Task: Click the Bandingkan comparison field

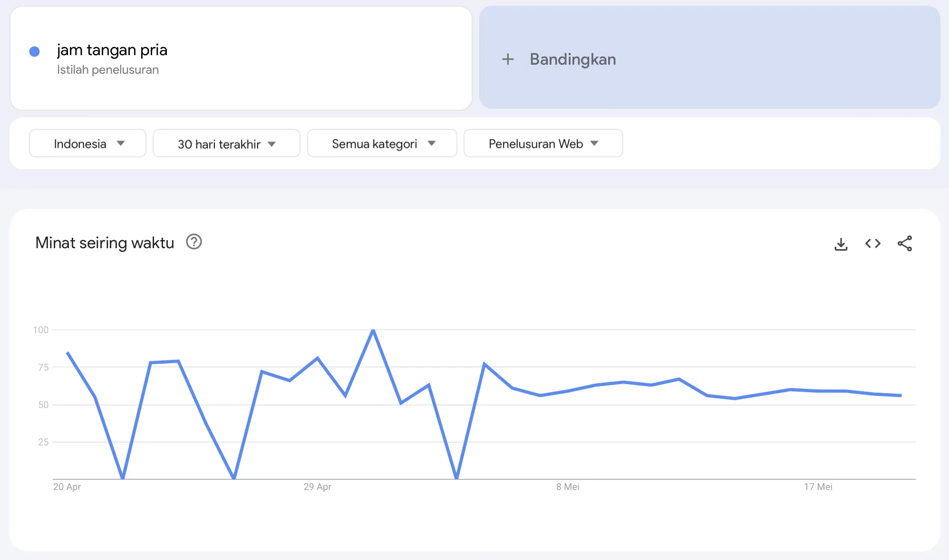Action: pos(573,59)
